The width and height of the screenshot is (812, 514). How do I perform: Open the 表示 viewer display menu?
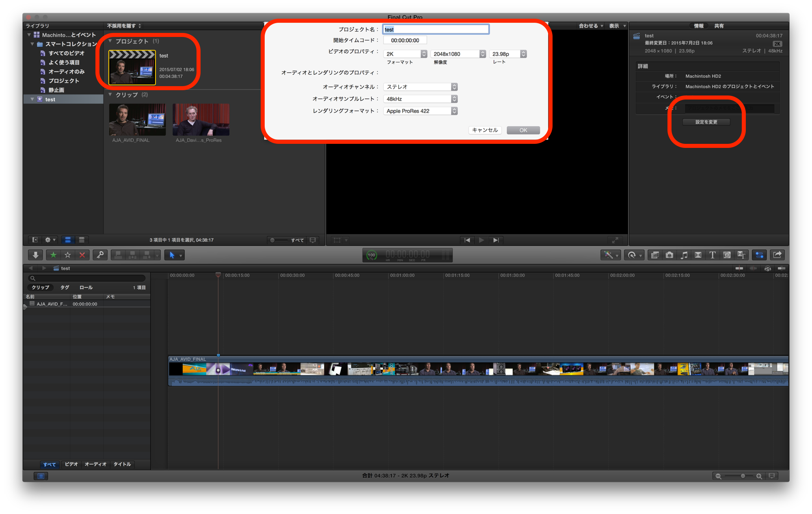point(617,26)
